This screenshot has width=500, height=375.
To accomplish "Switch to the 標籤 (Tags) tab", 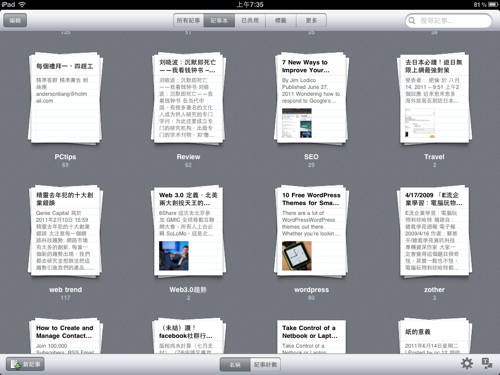I will (x=281, y=20).
